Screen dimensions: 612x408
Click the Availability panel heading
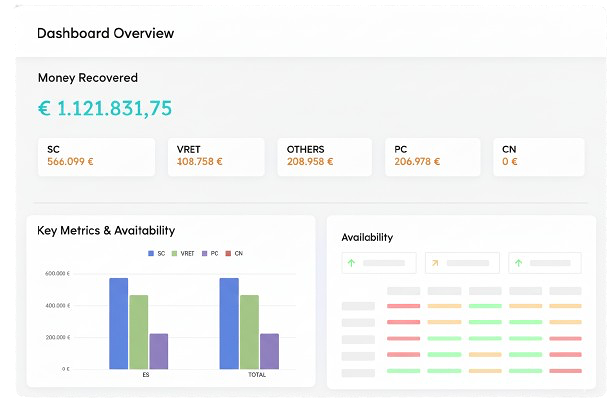pyautogui.click(x=367, y=237)
